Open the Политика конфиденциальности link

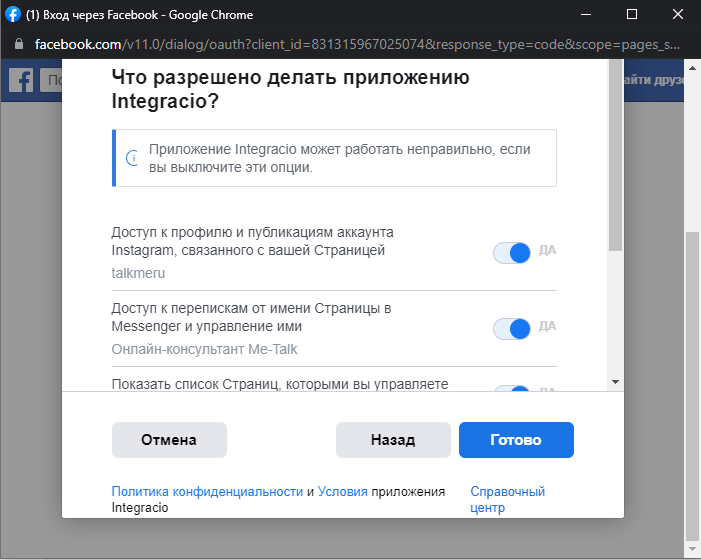click(207, 492)
